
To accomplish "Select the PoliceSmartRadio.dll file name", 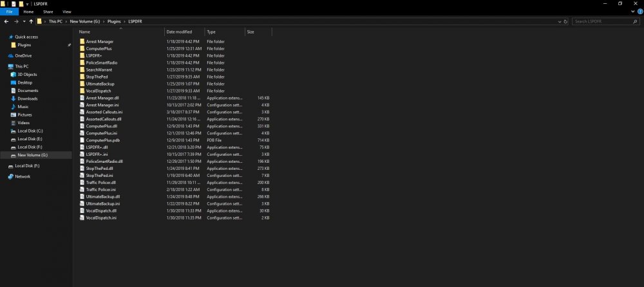I will click(104, 162).
